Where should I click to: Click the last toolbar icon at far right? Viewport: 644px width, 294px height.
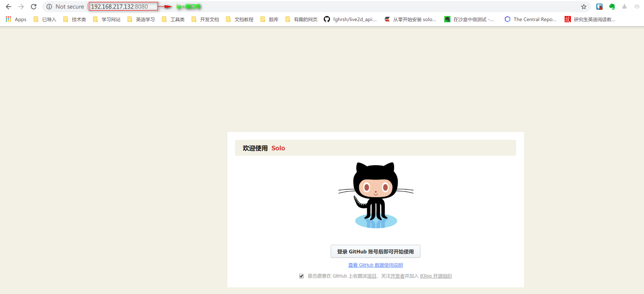pos(637,7)
